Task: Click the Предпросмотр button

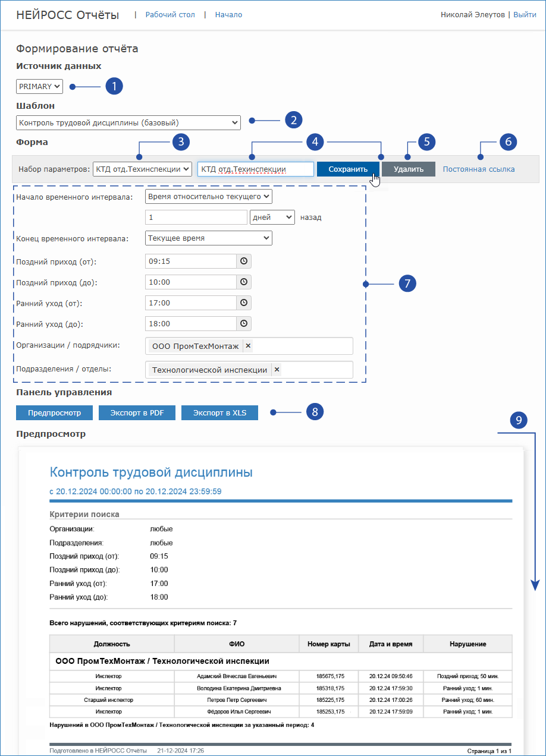Action: (54, 412)
